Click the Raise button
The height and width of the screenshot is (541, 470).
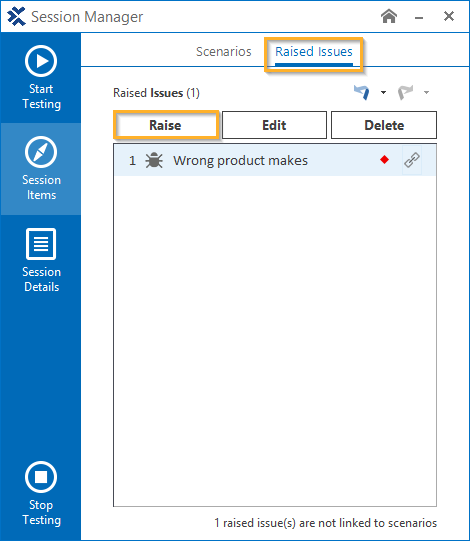165,125
